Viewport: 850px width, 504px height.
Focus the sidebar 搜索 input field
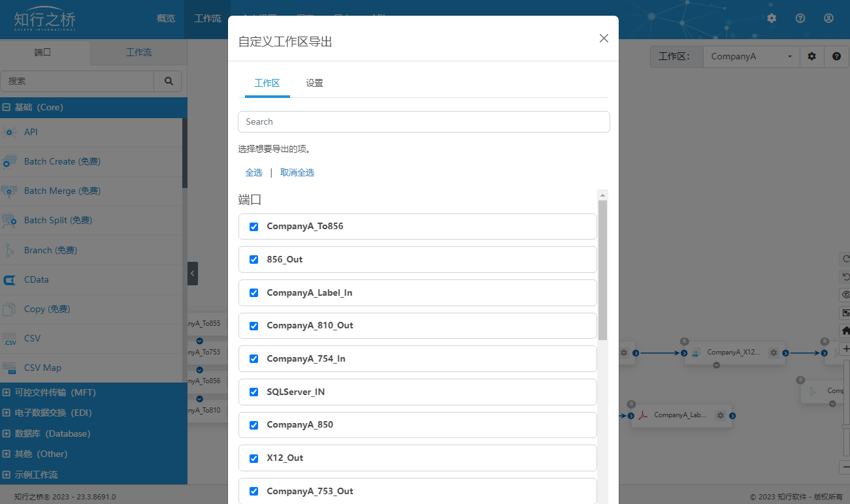(x=77, y=81)
